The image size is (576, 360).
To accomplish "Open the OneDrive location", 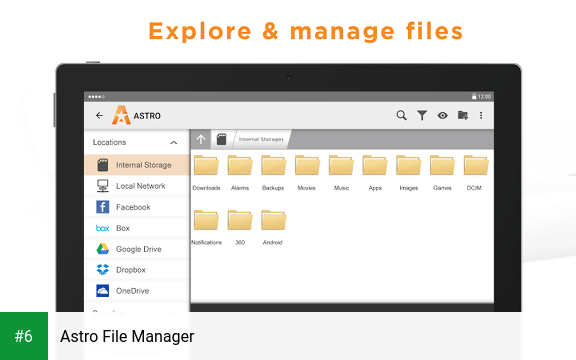I will click(137, 291).
